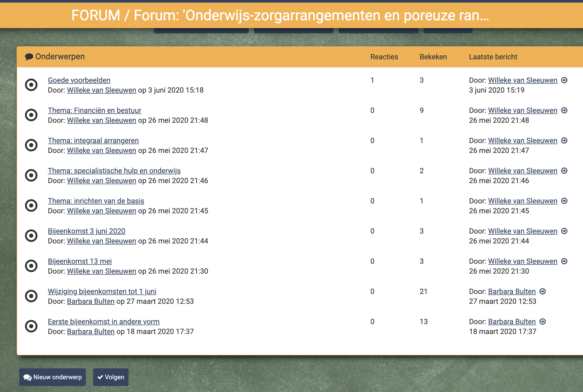
Task: Click arrow icon in Thema: integraal arrangeren row
Action: (564, 140)
